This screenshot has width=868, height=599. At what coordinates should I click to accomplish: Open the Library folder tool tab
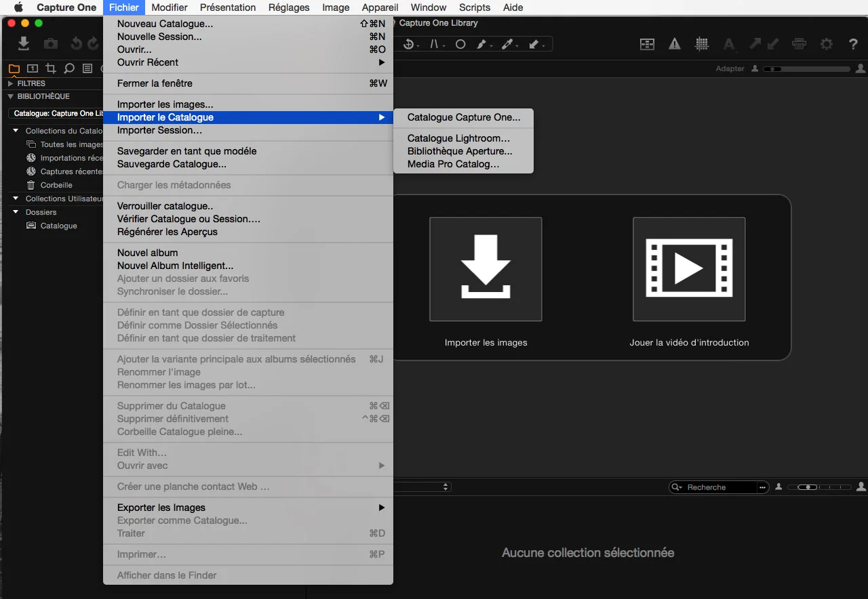point(14,68)
